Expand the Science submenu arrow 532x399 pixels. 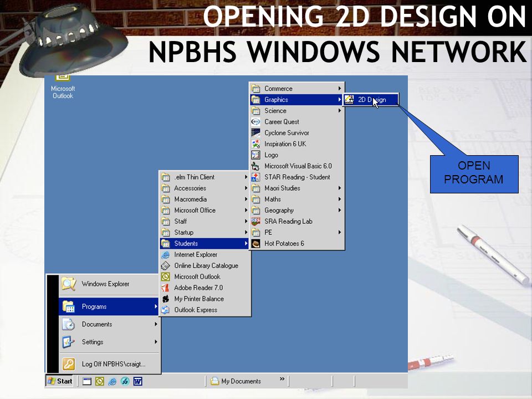pos(339,111)
